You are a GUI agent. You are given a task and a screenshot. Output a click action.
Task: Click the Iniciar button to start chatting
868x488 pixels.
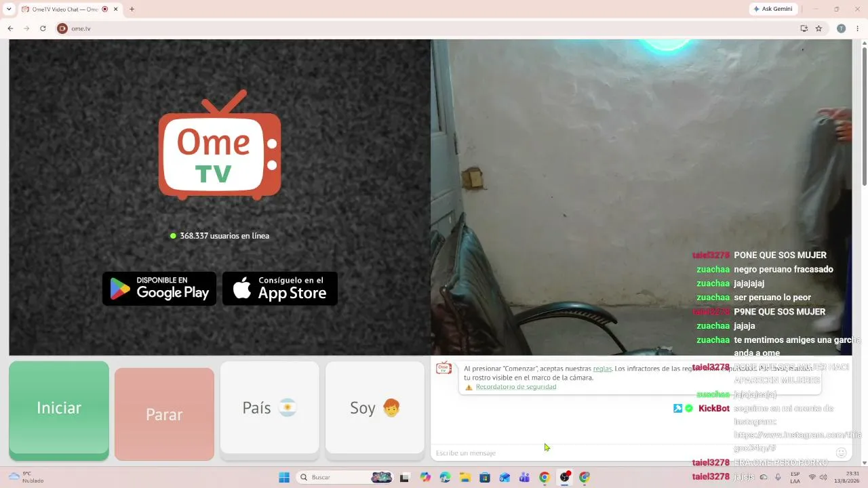[x=59, y=410]
